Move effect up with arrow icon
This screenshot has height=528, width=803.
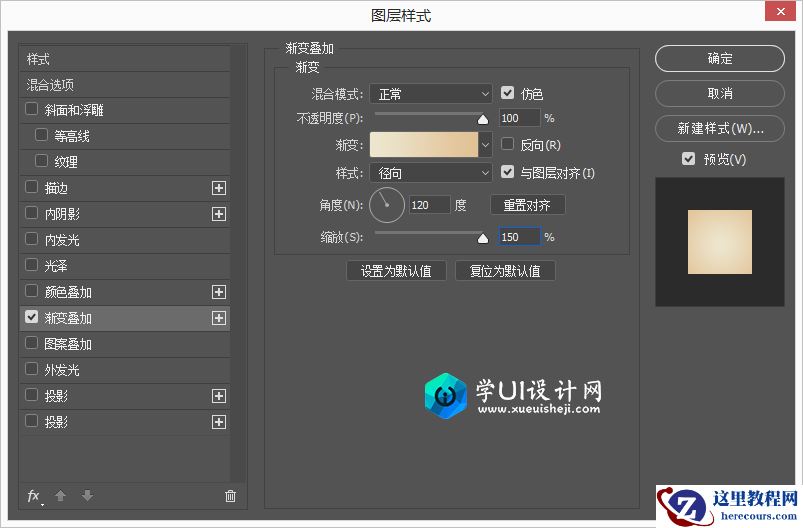pos(60,496)
